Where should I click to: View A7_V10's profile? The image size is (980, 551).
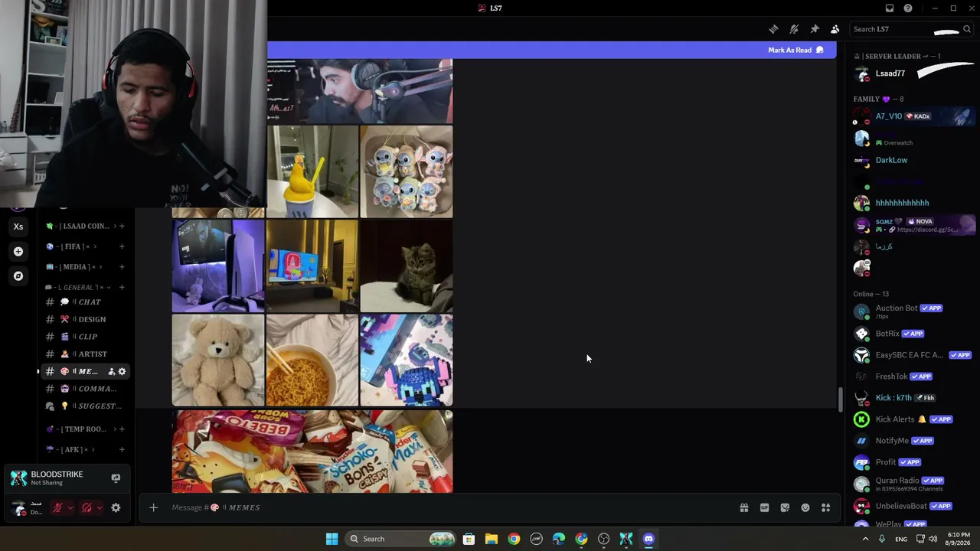coord(911,116)
